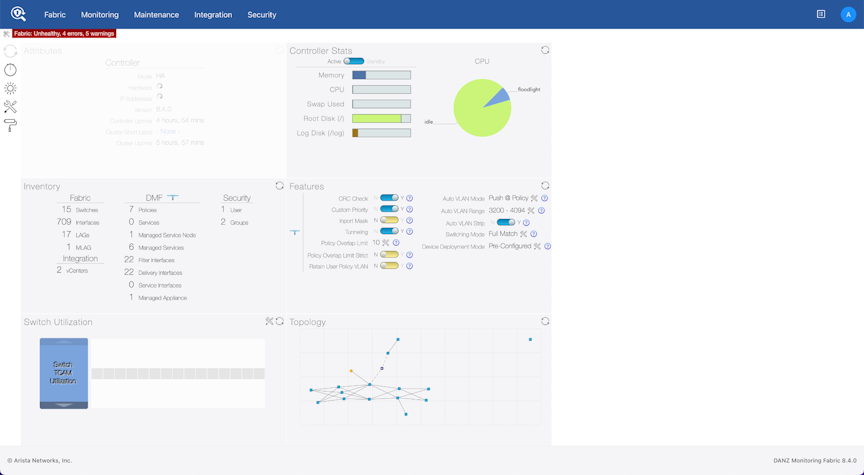Open help for CRC Check
The image size is (864, 475).
(x=410, y=198)
